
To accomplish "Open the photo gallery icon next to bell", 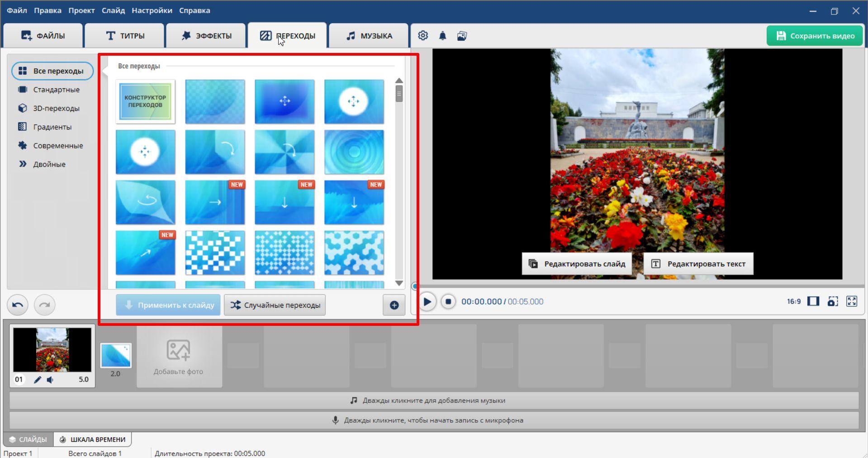I will click(462, 36).
